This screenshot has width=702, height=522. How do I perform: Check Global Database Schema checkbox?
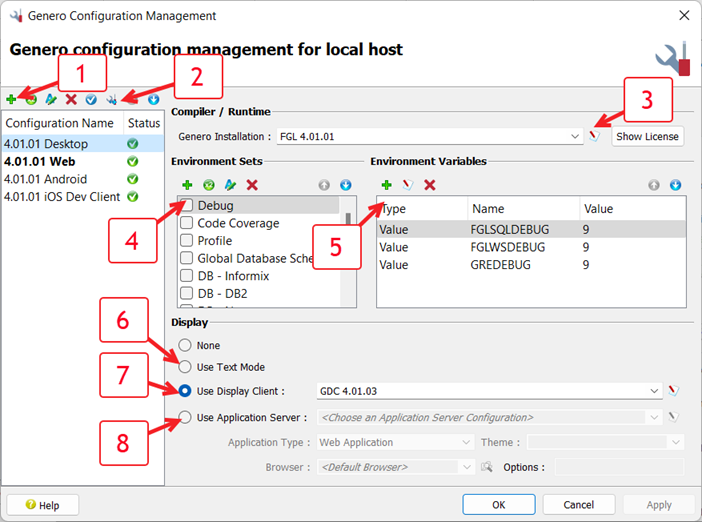click(x=186, y=258)
